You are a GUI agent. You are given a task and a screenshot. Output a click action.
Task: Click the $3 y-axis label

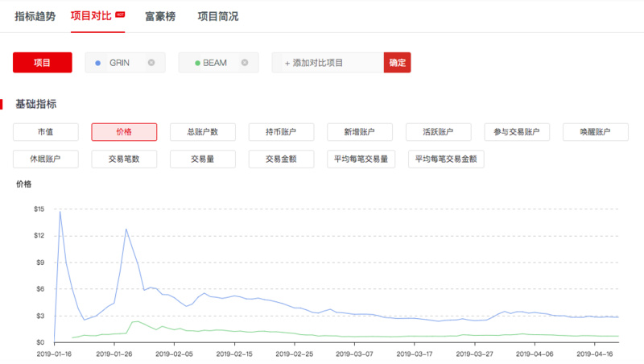click(x=40, y=316)
